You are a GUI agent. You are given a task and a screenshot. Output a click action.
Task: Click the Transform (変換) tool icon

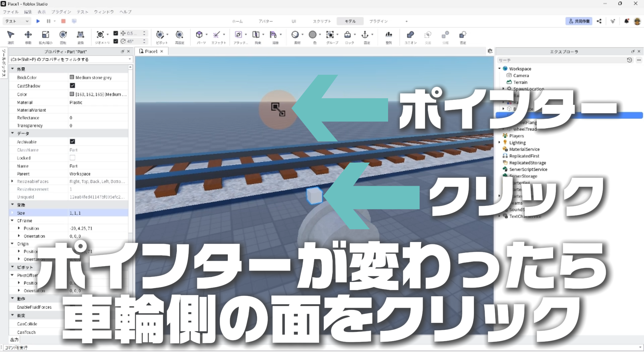point(80,35)
